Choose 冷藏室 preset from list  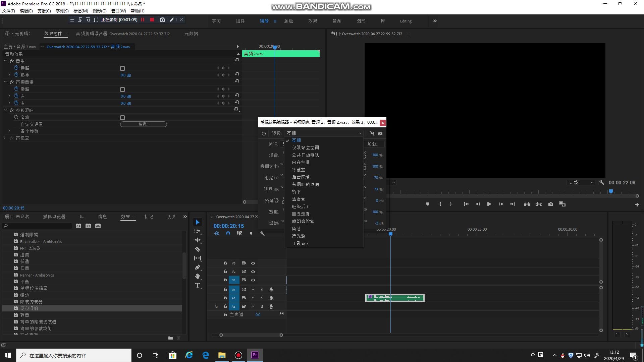point(299,170)
